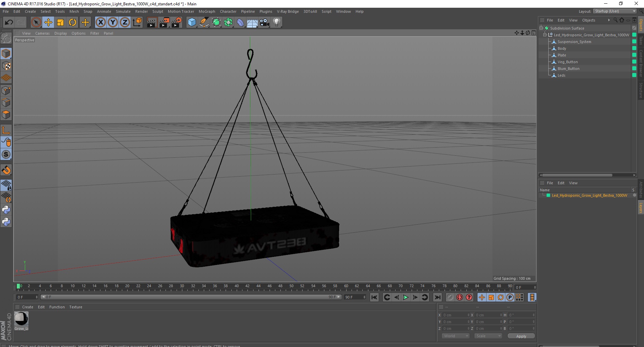Open material manager Texture menu
644x347 pixels.
(x=76, y=307)
